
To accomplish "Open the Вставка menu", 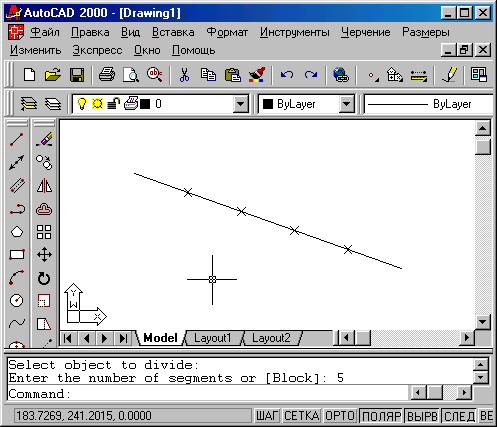I will (173, 32).
